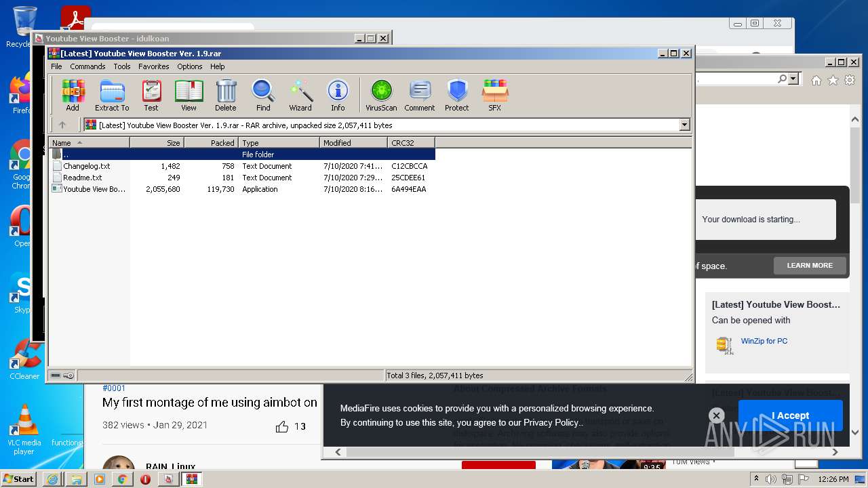
Task: Click the Protect shield icon
Action: pyautogui.click(x=457, y=96)
